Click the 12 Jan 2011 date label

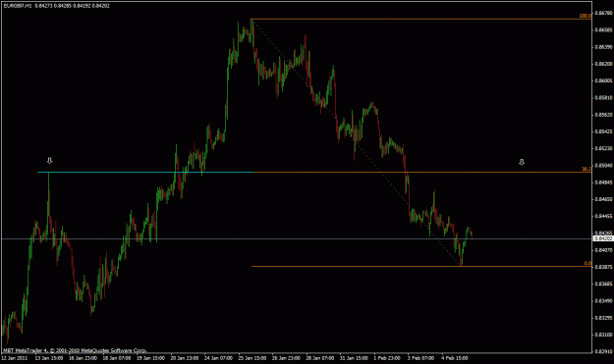point(15,358)
